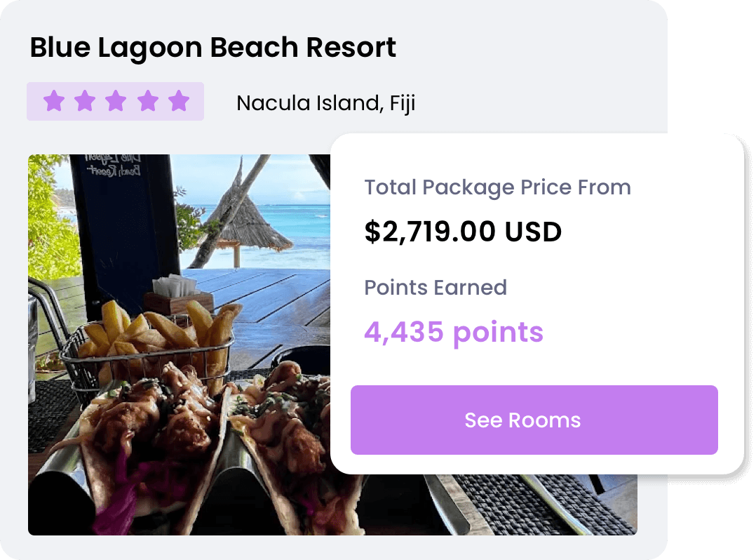Click the napkin holder in the photo

[175, 291]
